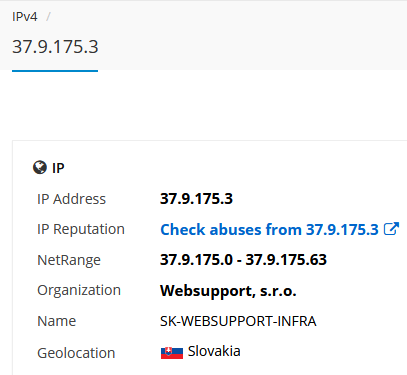
Task: Click the IPv4 breadcrumb link
Action: 25,17
